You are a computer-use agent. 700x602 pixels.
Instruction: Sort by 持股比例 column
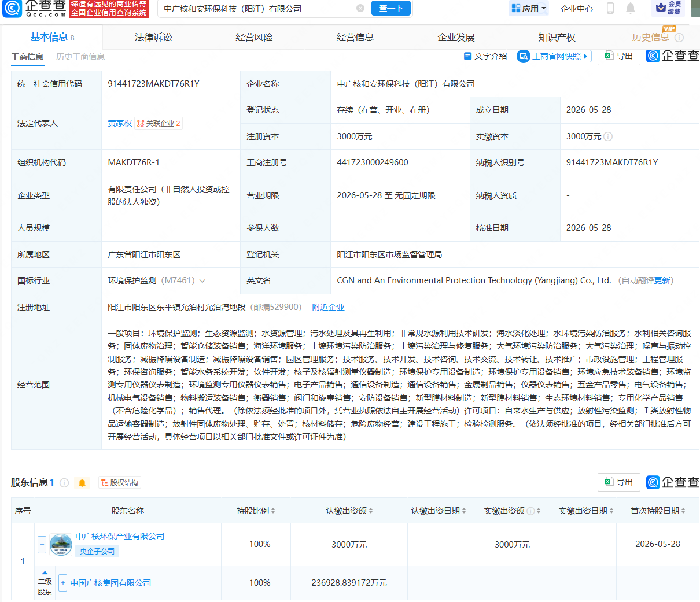click(x=273, y=511)
